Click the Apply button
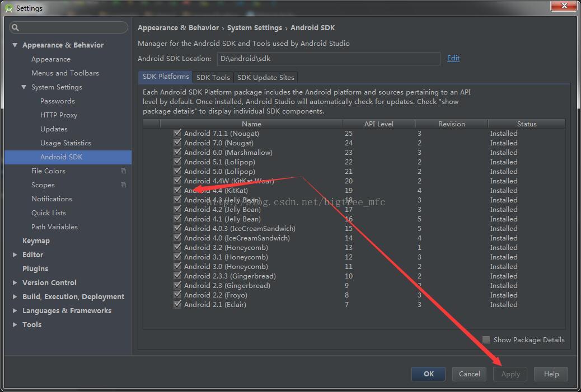 click(x=510, y=374)
